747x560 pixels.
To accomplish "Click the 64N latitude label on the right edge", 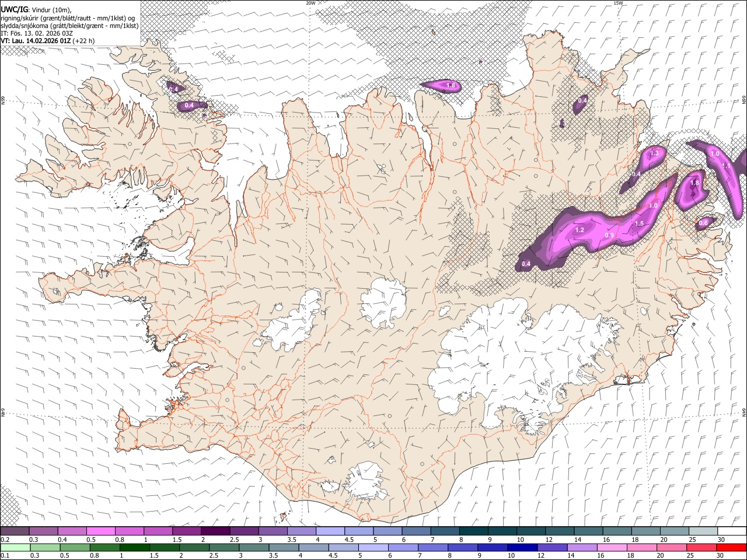I will (x=744, y=412).
